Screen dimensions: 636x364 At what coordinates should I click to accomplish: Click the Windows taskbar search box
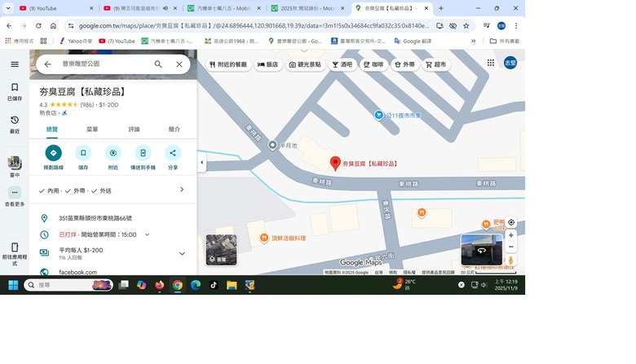pyautogui.click(x=68, y=285)
